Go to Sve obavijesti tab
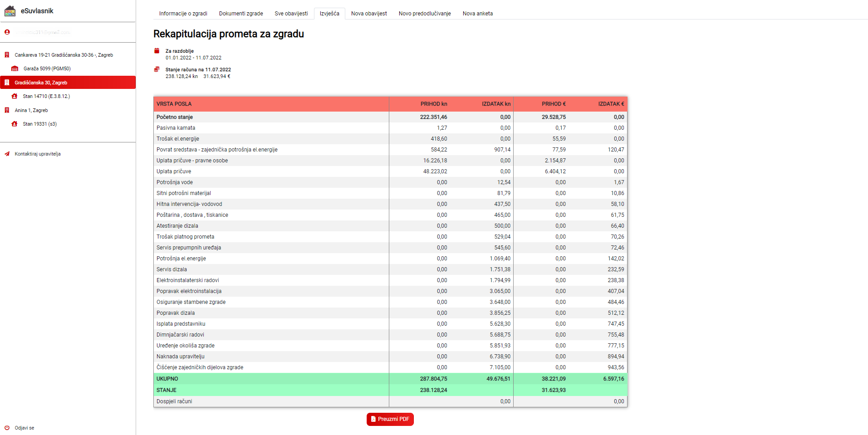The height and width of the screenshot is (435, 868). click(291, 14)
